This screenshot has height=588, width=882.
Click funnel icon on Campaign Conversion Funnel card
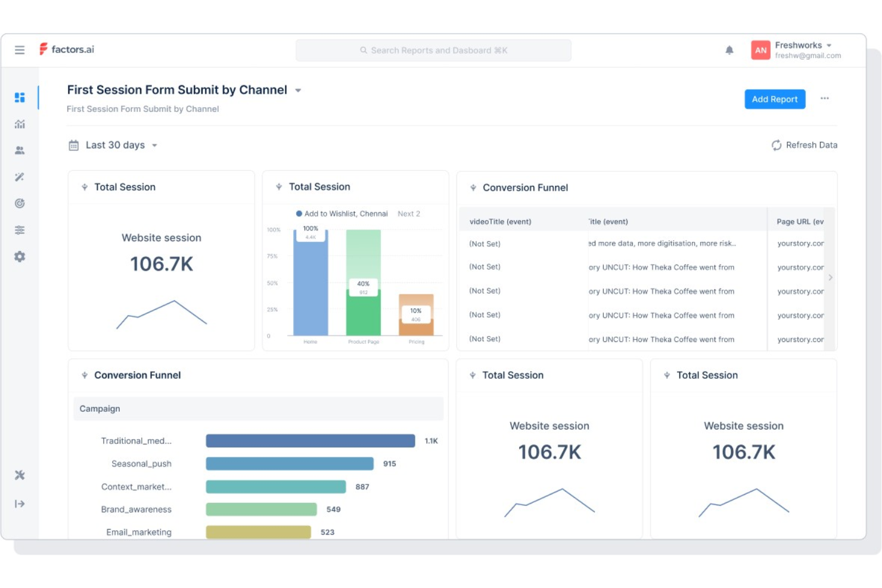pyautogui.click(x=85, y=375)
